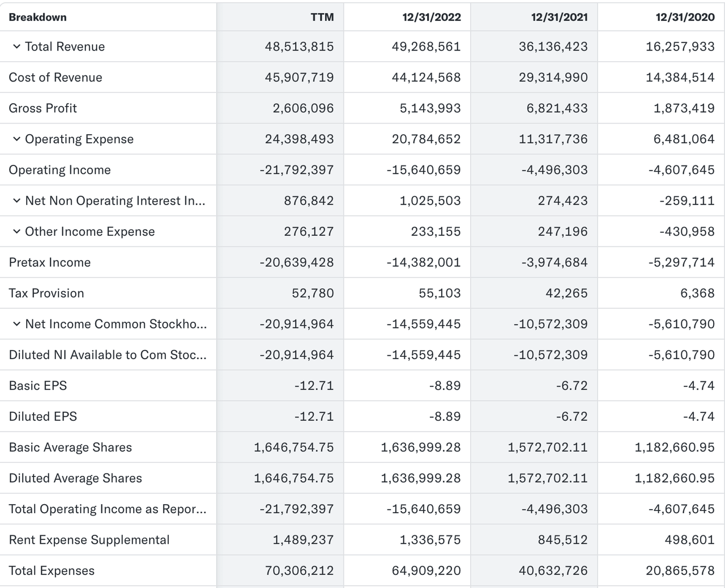The image size is (725, 588).
Task: Select Total Expenses value 64,909,220
Action: click(426, 570)
